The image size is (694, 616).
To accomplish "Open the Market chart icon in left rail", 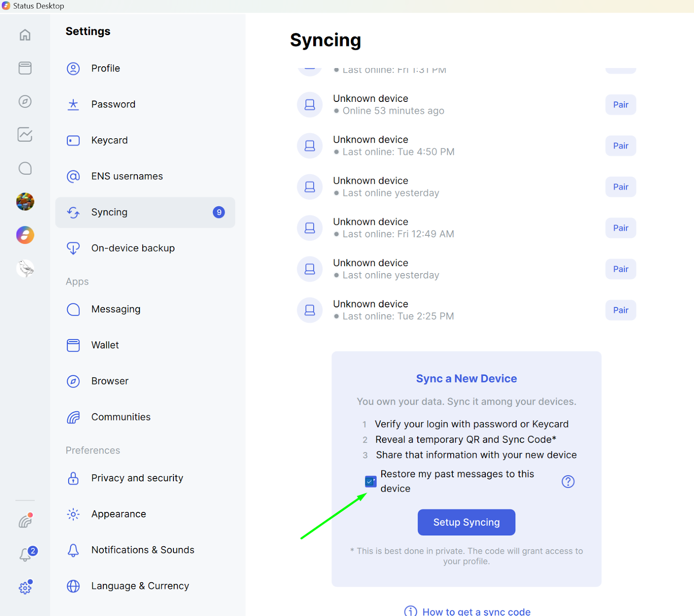I will [25, 135].
